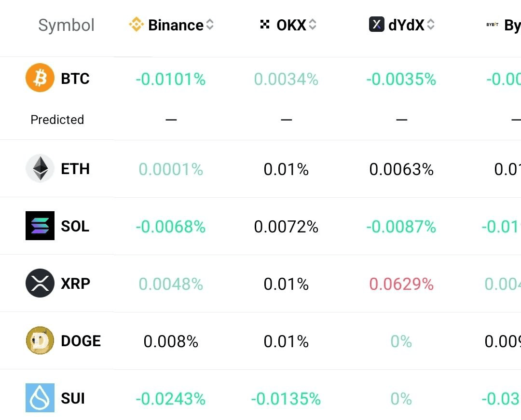Click ETH dYdX rate 0.0063%
The image size is (521, 420).
[401, 169]
